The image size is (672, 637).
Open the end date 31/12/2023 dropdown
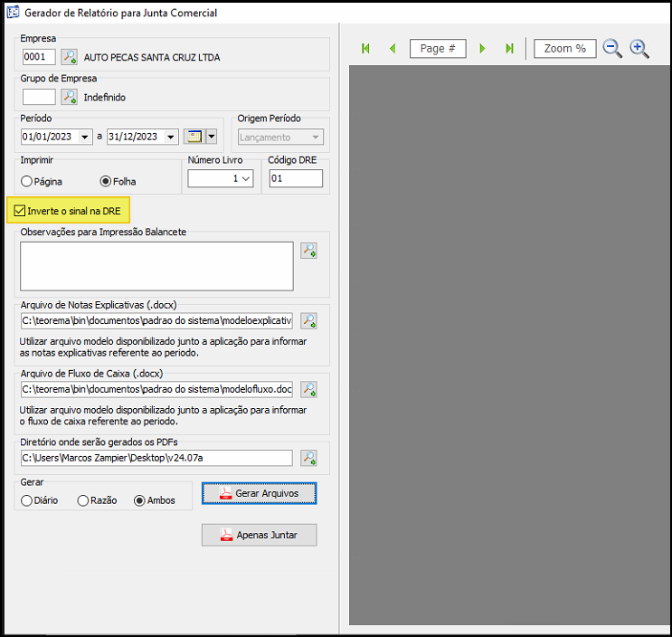point(171,138)
